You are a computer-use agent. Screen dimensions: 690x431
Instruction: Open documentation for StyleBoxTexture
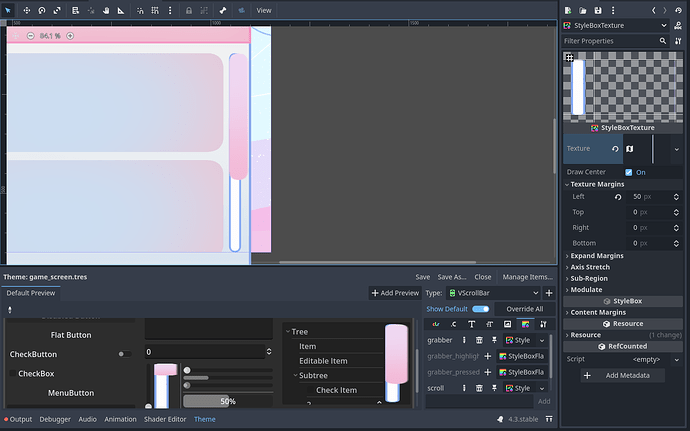click(x=678, y=26)
